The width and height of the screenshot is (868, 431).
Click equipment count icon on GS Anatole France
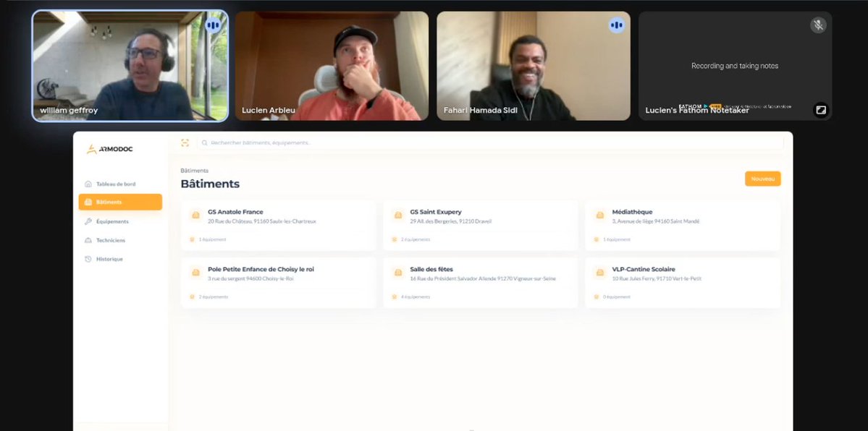point(192,239)
